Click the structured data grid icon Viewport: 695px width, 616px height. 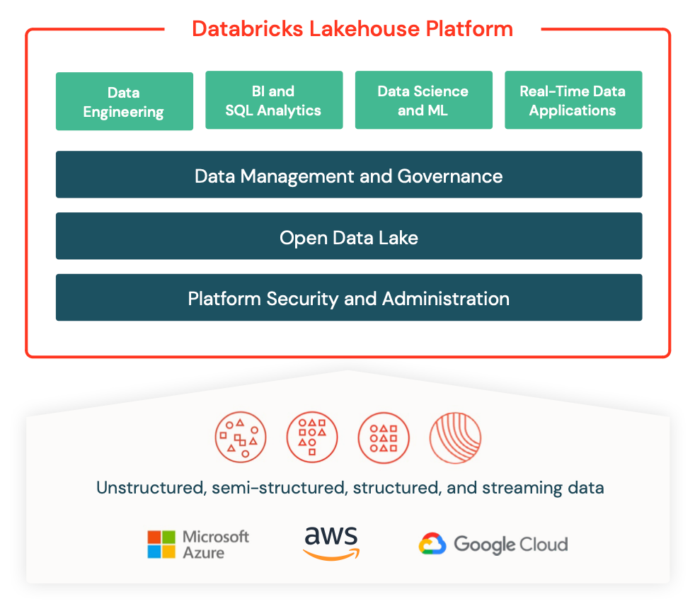(384, 438)
